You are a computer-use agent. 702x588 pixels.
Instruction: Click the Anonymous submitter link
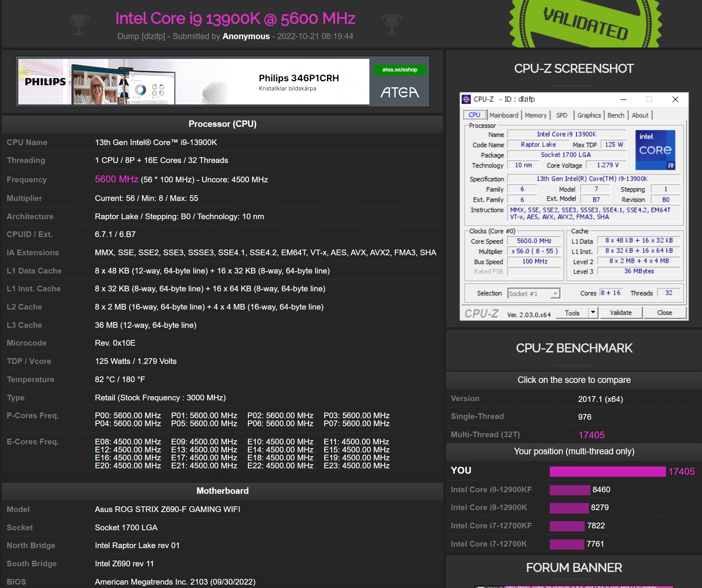coord(246,36)
